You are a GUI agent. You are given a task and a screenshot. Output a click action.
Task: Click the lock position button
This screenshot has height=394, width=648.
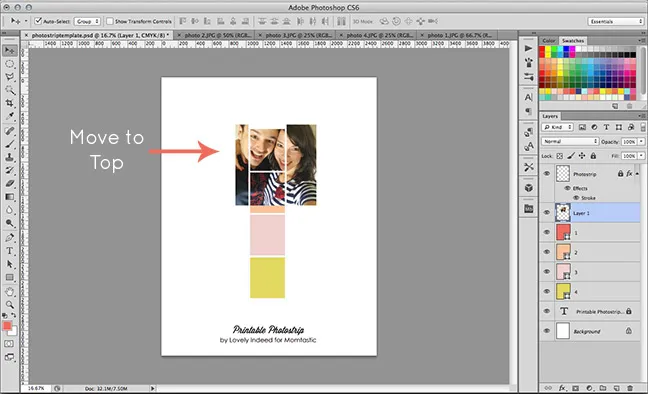(582, 156)
